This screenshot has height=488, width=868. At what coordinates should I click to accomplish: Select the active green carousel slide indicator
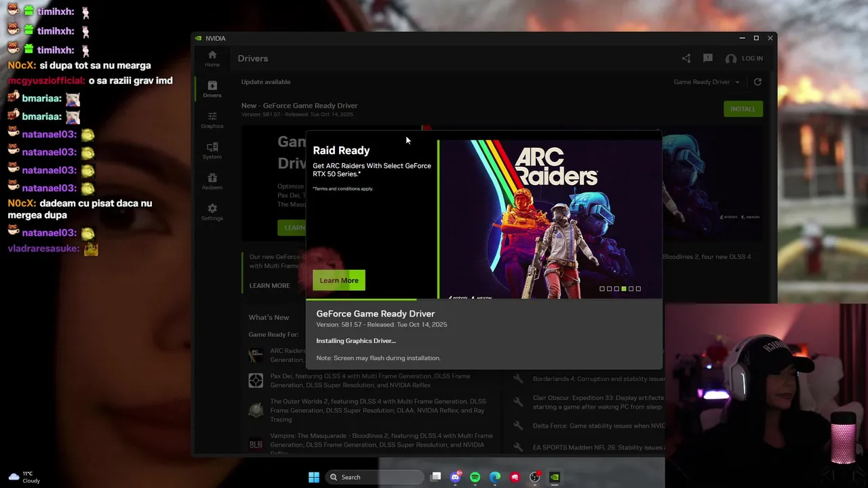(624, 289)
